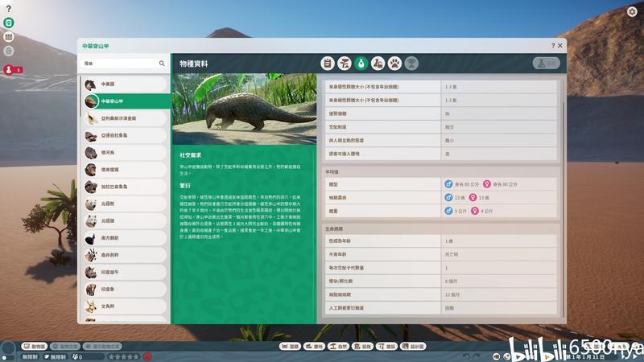This screenshot has width=644, height=362.
Task: Open the help question mark icon
Action: tap(9, 8)
